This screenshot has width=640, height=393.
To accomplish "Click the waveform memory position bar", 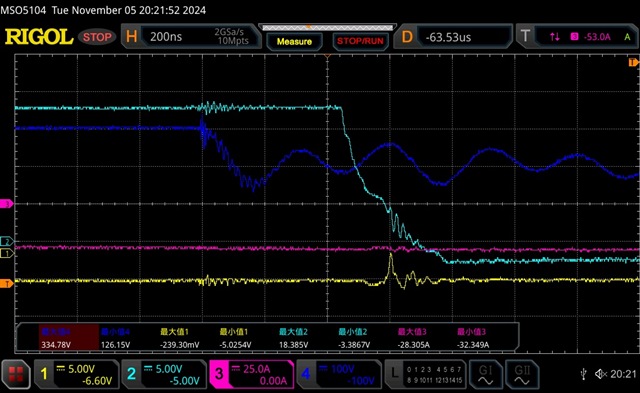I will coord(327,28).
